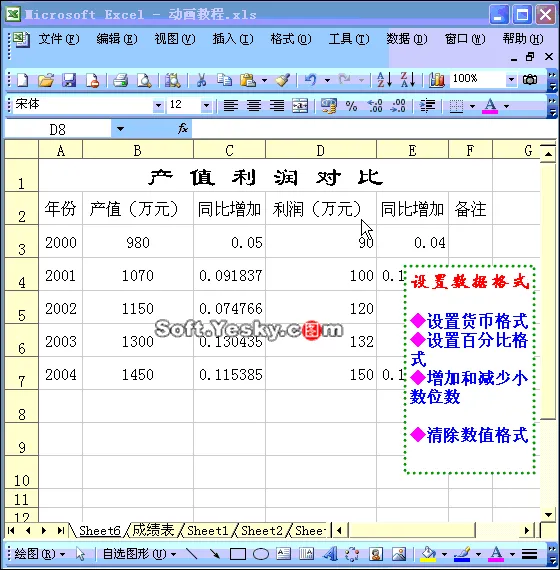The width and height of the screenshot is (560, 570).
Task: Click the Increase Indent icon
Action: [427, 106]
